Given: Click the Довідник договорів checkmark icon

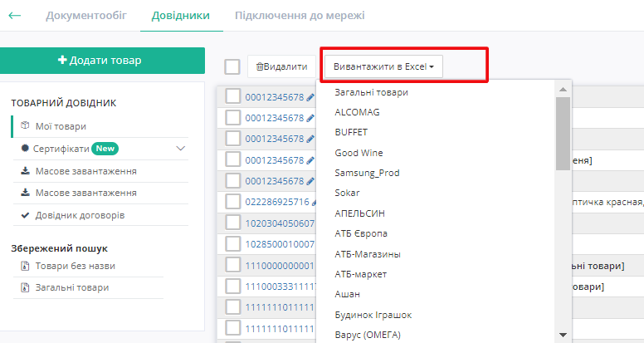Looking at the screenshot, I should pyautogui.click(x=25, y=215).
